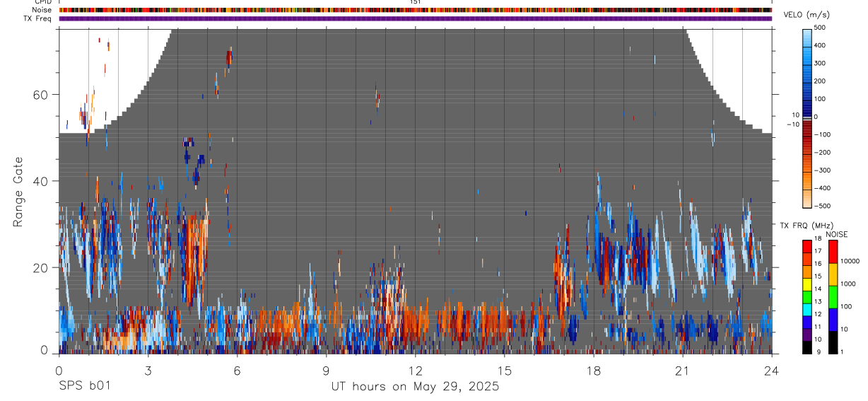The image size is (868, 401).
Task: Click the 'UT hours on May 29, 2025' axis title
Action: click(415, 387)
